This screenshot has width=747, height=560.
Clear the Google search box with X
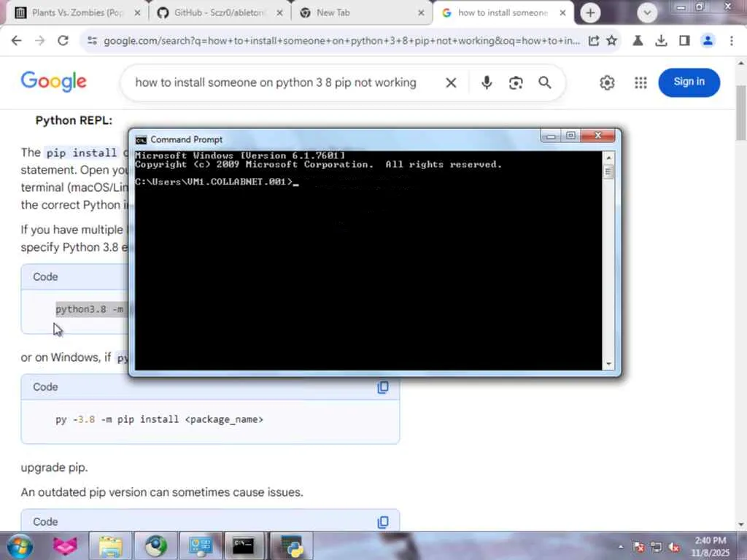point(451,83)
